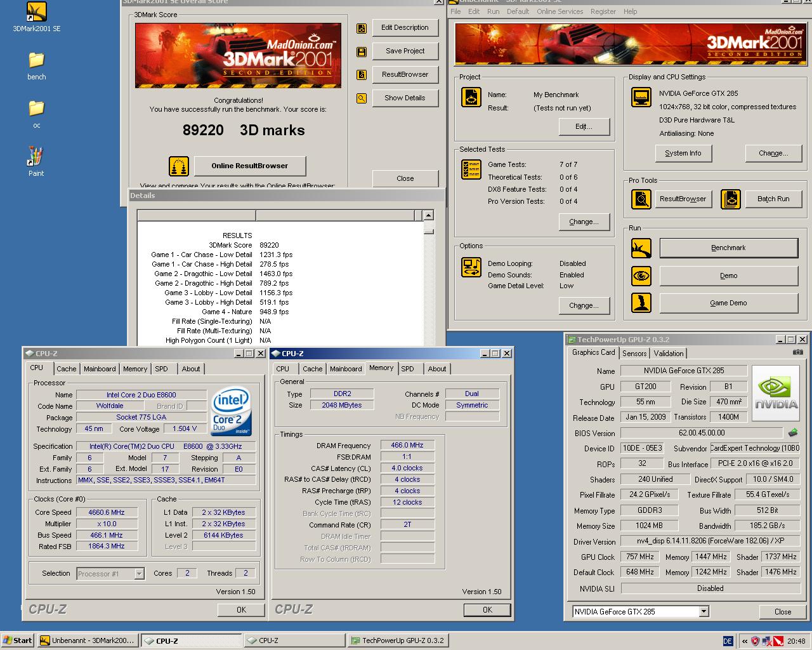The width and height of the screenshot is (812, 650).
Task: Click the floppy icon beside Save Project
Action: [362, 51]
